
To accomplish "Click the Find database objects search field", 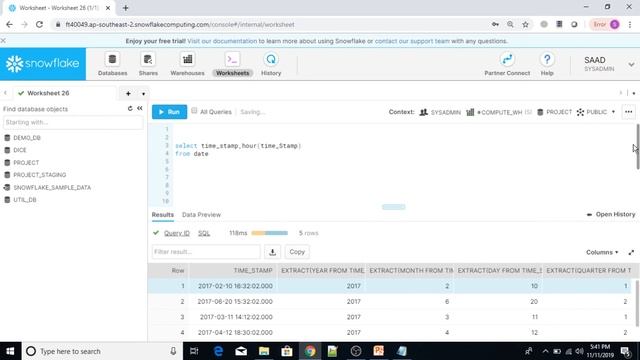I will [x=73, y=122].
